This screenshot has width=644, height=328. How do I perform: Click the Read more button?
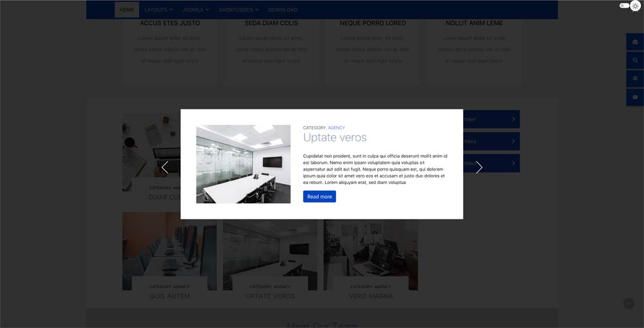(319, 197)
